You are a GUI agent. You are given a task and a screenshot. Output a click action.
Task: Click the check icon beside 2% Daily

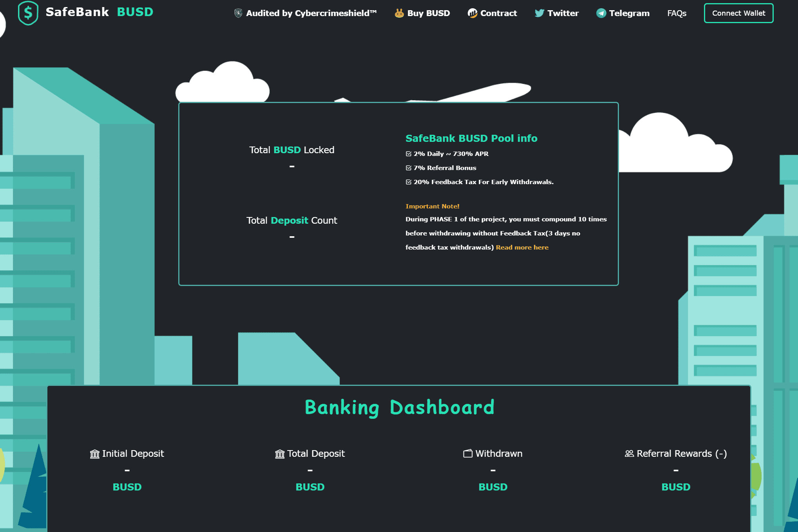pos(409,154)
